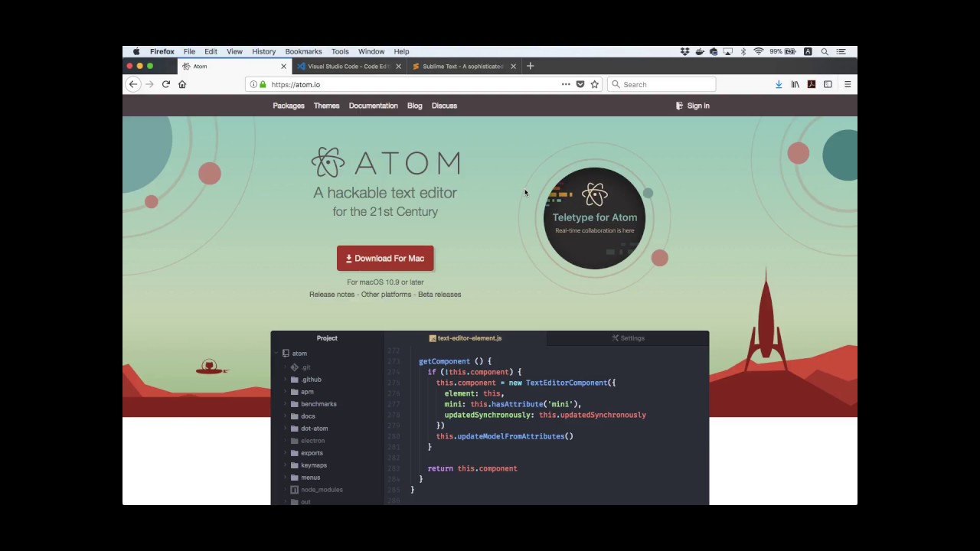
Task: Open the Apple menu
Action: (x=136, y=51)
